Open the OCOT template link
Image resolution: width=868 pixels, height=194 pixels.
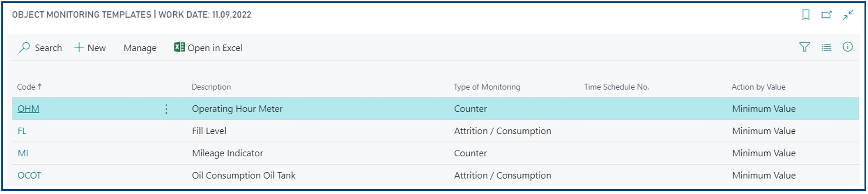[x=29, y=176]
